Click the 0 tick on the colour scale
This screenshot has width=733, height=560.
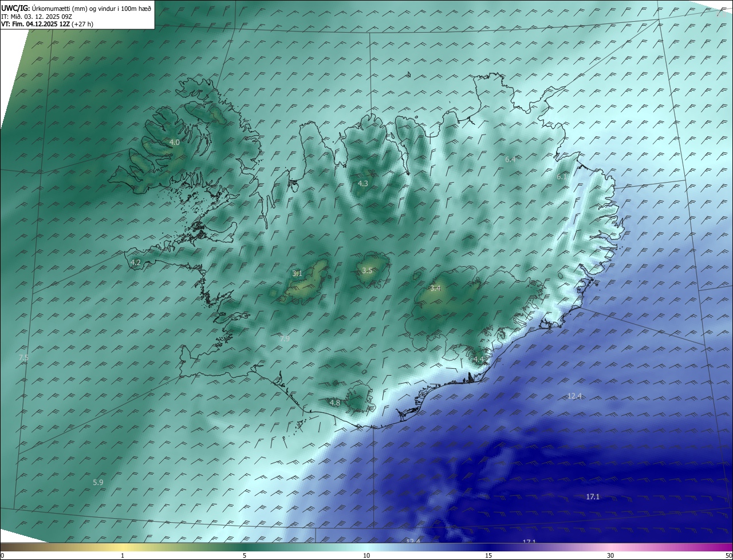(2, 555)
